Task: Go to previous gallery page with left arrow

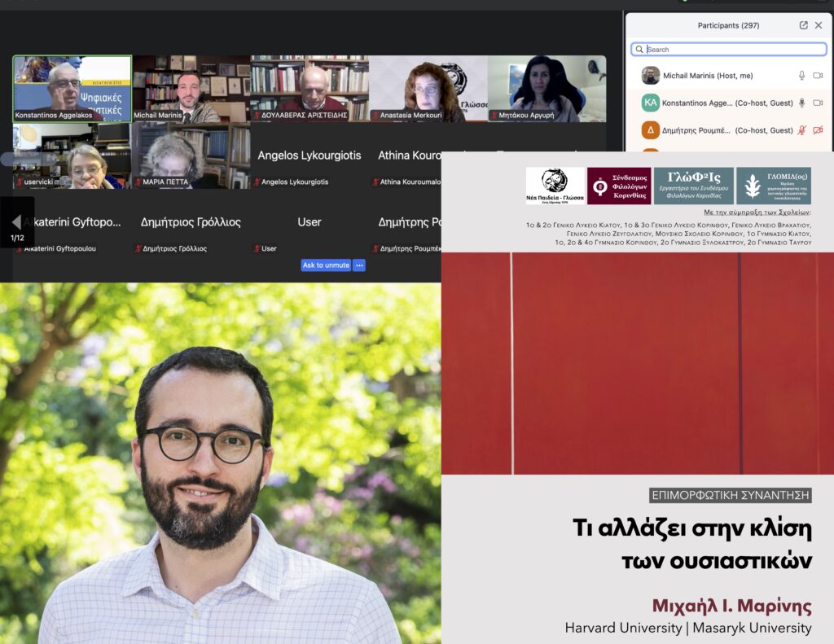Action: point(16,222)
